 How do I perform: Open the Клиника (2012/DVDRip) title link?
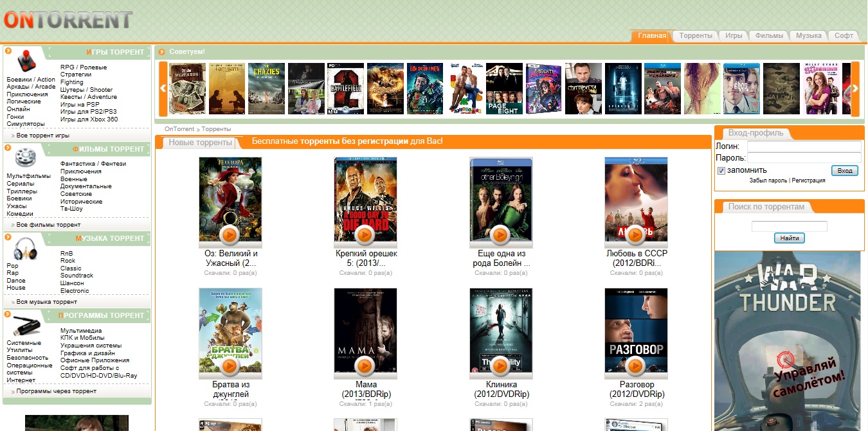point(501,389)
